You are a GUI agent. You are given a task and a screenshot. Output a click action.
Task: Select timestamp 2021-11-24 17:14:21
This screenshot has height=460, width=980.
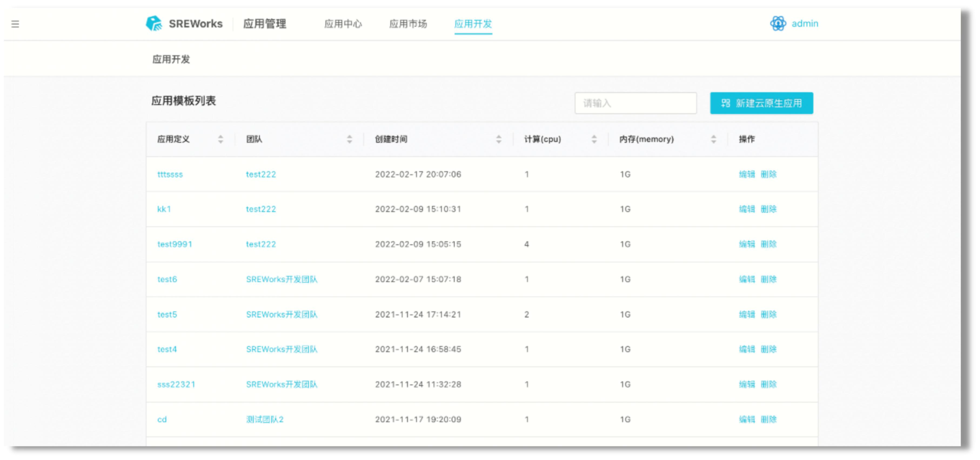click(x=418, y=314)
